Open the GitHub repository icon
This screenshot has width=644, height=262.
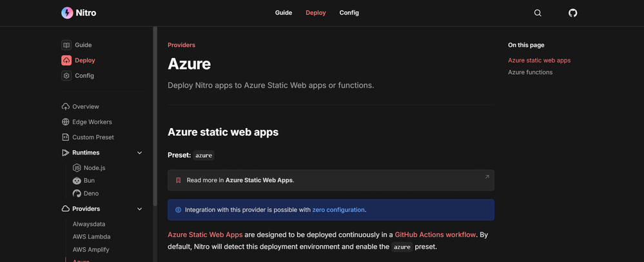tap(572, 13)
